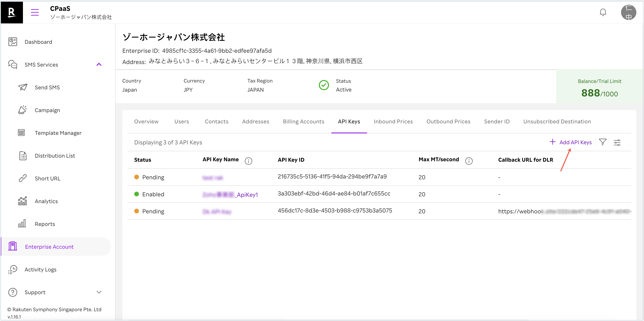
Task: Click the SMS Services chat icon
Action: (x=13, y=65)
